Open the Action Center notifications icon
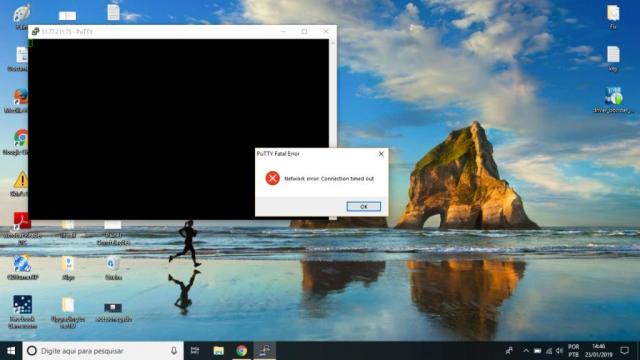Screen dimensions: 640x360 (624, 351)
